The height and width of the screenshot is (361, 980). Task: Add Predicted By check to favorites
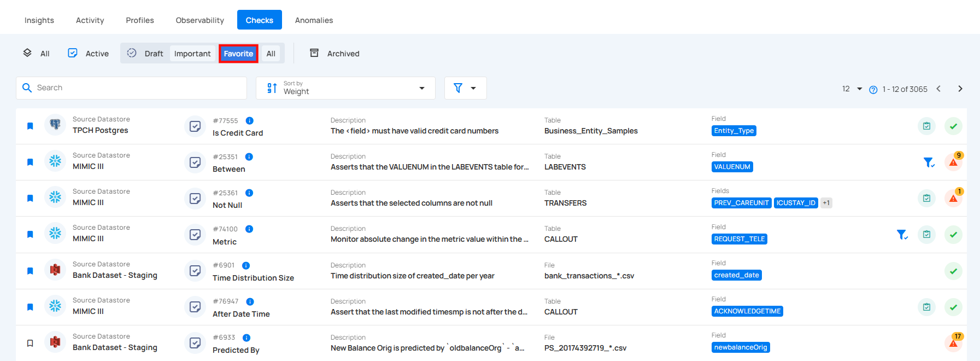pyautogui.click(x=30, y=343)
